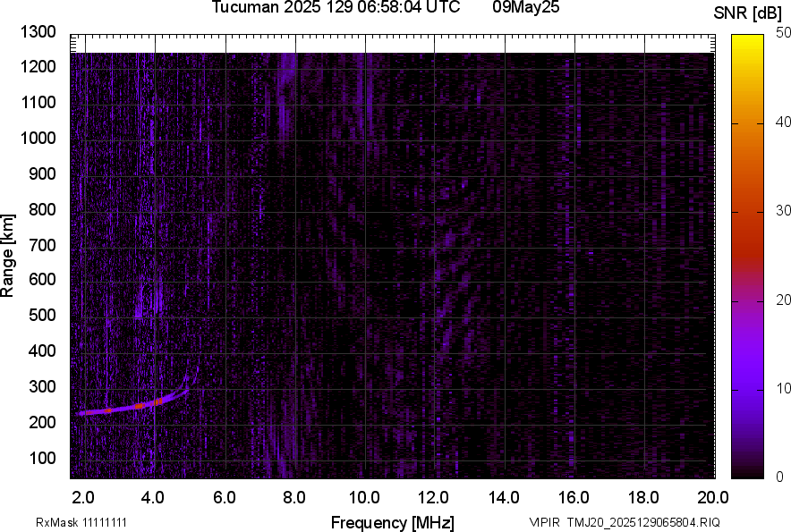Click the colorbar value '50'
Viewport: 791px width, 532px height.
click(783, 33)
